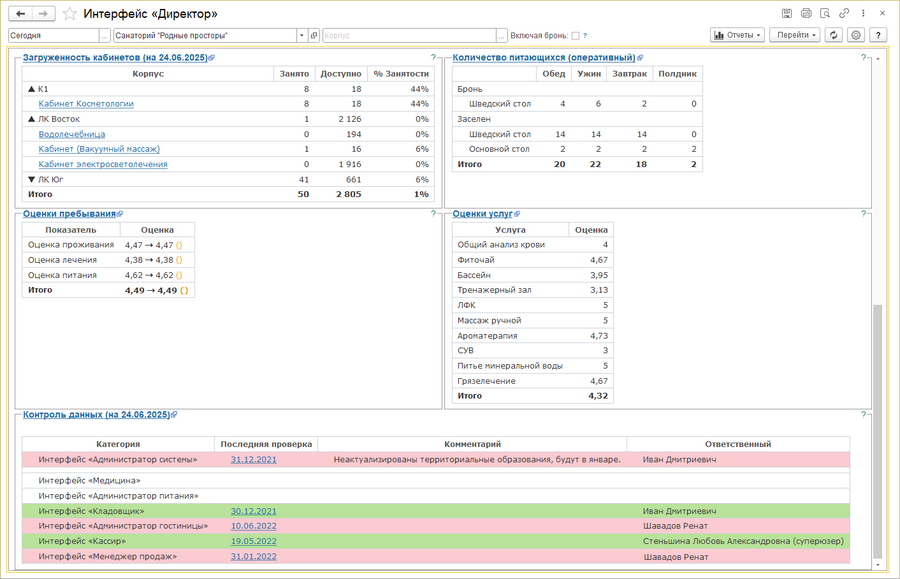Viewport: 900px width, 579px height.
Task: Expand the ЛК Юг building group
Action: pos(30,179)
